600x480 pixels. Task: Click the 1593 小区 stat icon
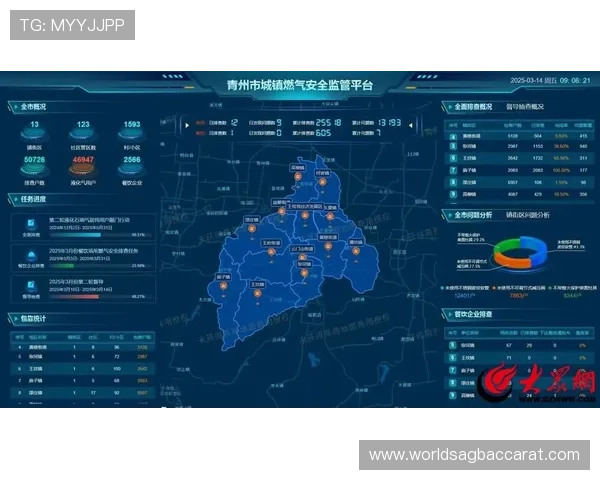point(132,134)
